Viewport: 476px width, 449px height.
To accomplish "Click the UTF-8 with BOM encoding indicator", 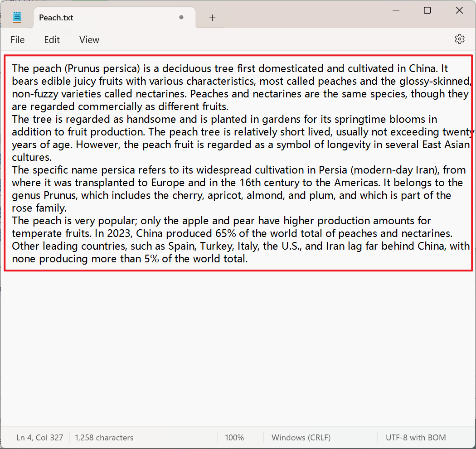I will pos(416,438).
